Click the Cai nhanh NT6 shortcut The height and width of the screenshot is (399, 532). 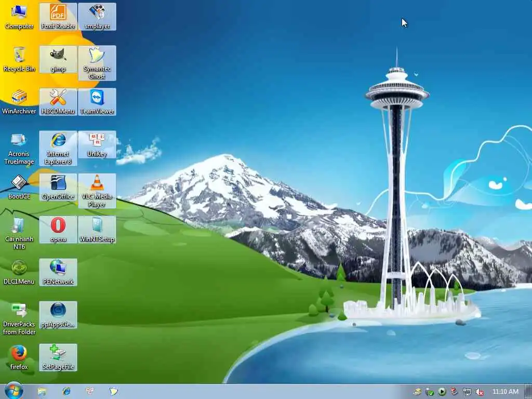(x=19, y=233)
